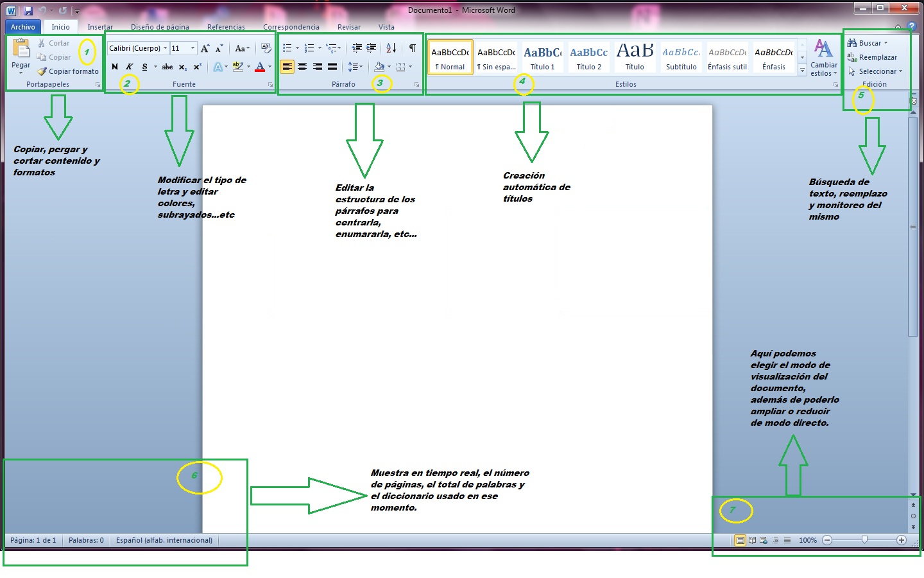Switch to outline view icon

tap(776, 540)
